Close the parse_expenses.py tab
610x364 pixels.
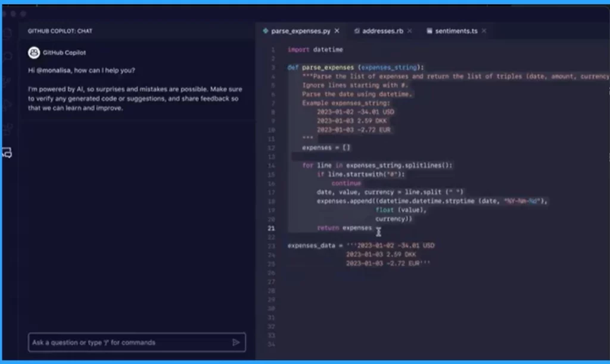(337, 31)
